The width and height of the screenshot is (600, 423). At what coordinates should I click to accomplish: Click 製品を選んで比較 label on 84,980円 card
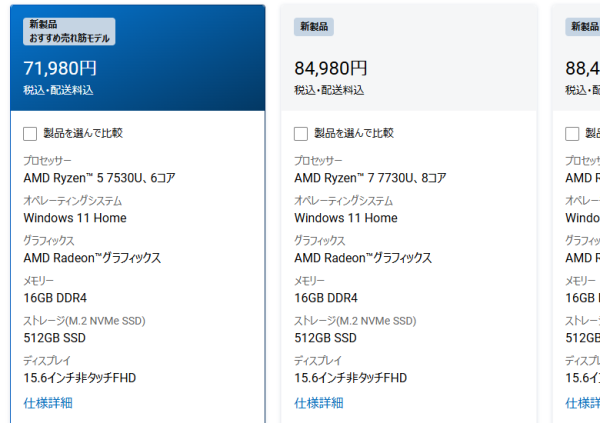354,133
